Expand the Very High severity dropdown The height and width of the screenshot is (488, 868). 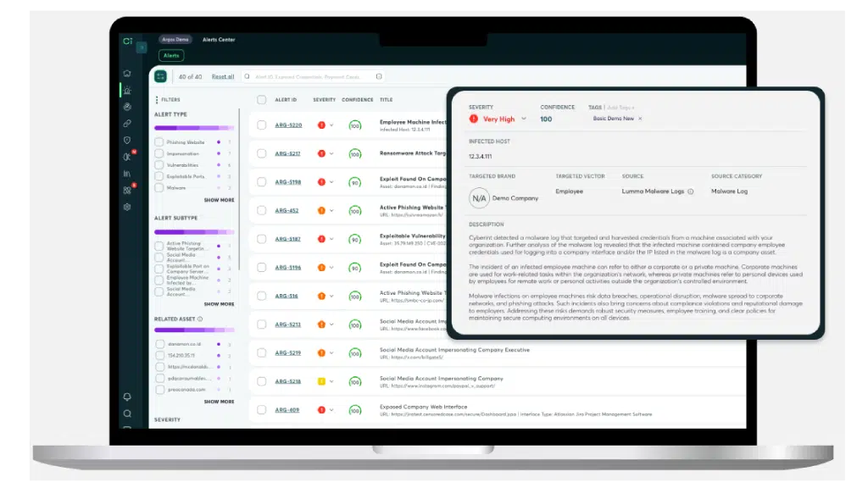(x=524, y=119)
